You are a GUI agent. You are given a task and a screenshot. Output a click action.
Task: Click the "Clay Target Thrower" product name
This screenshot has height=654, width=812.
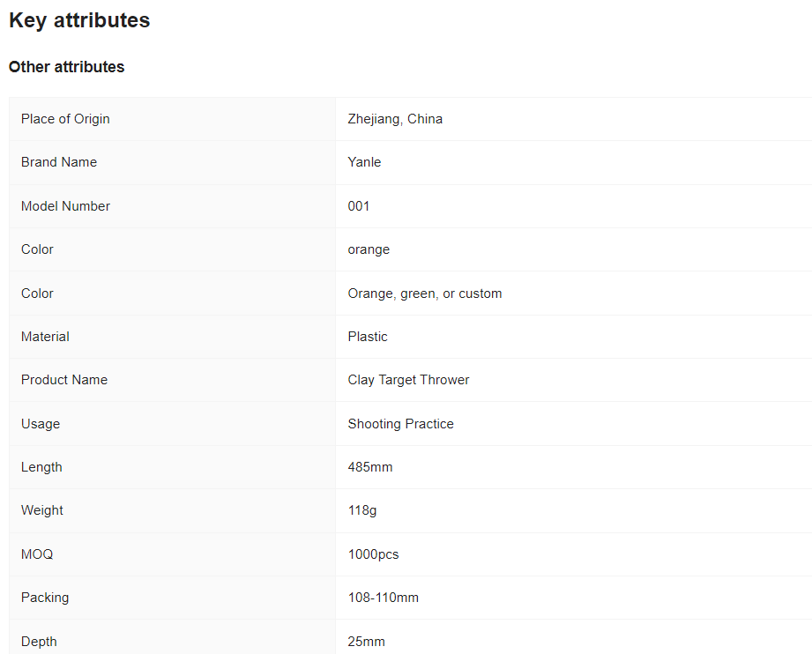click(x=408, y=380)
